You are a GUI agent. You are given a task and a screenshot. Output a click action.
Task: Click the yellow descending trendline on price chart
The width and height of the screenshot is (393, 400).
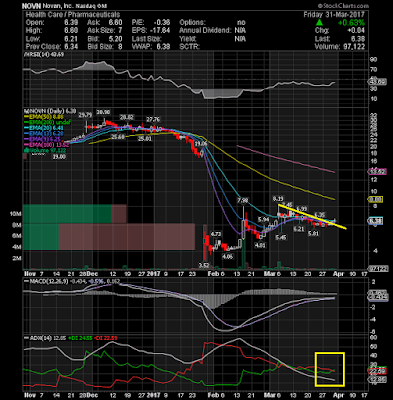pos(312,217)
